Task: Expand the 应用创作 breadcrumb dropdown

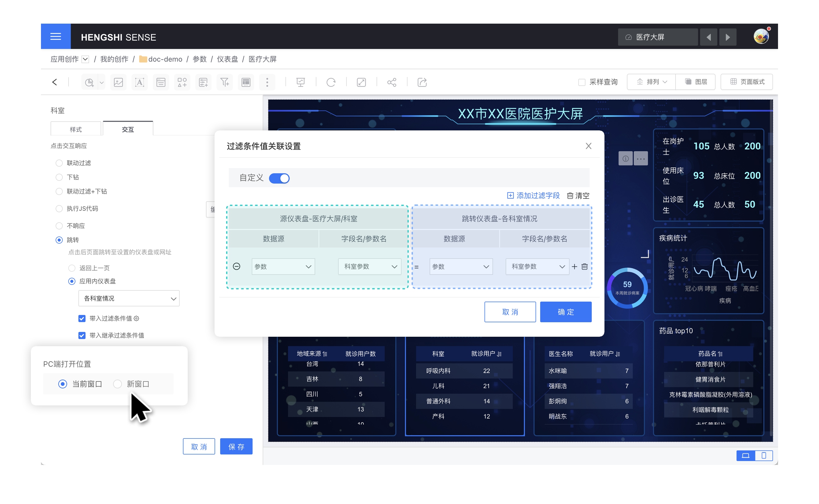Action: click(85, 59)
